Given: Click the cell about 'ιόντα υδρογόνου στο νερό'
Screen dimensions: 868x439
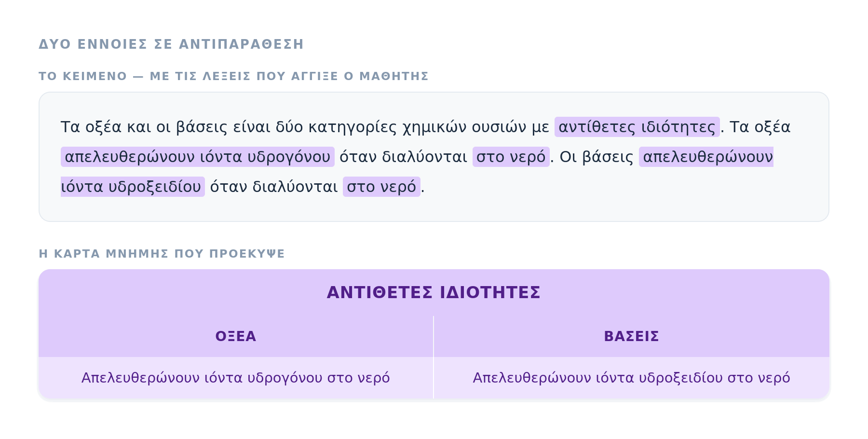Looking at the screenshot, I should (x=236, y=378).
